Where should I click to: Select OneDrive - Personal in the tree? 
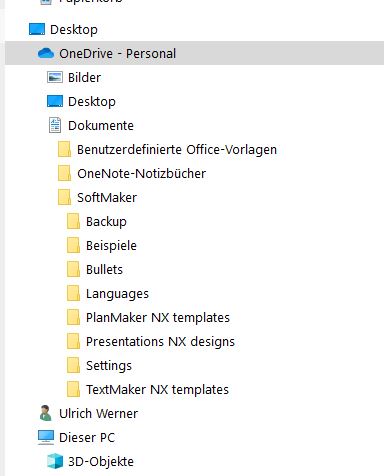tap(194, 53)
